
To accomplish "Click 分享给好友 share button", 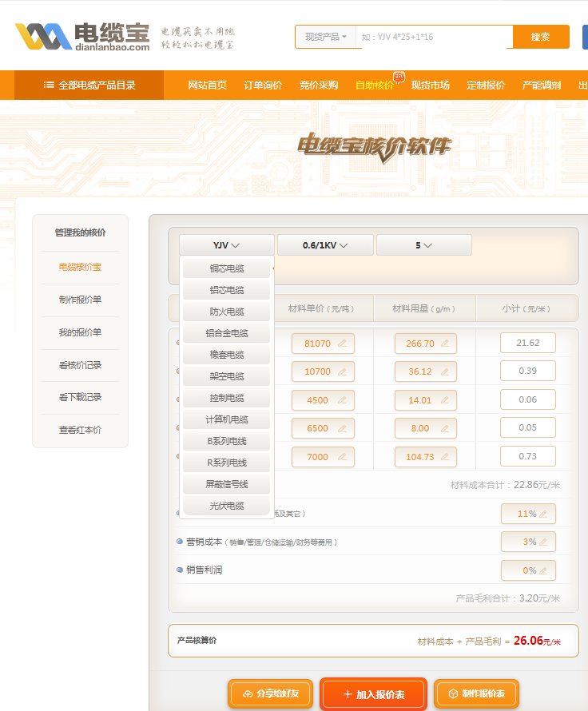I will pyautogui.click(x=271, y=693).
